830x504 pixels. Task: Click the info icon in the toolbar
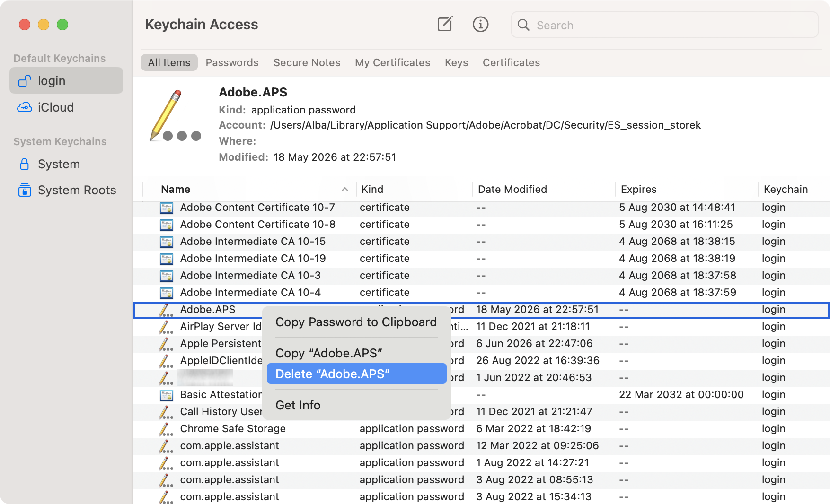[480, 24]
